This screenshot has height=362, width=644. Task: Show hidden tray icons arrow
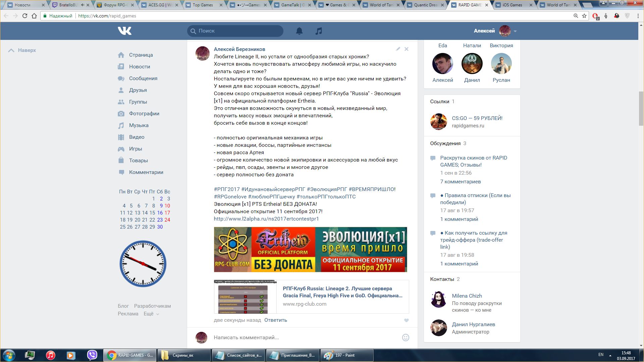point(610,355)
